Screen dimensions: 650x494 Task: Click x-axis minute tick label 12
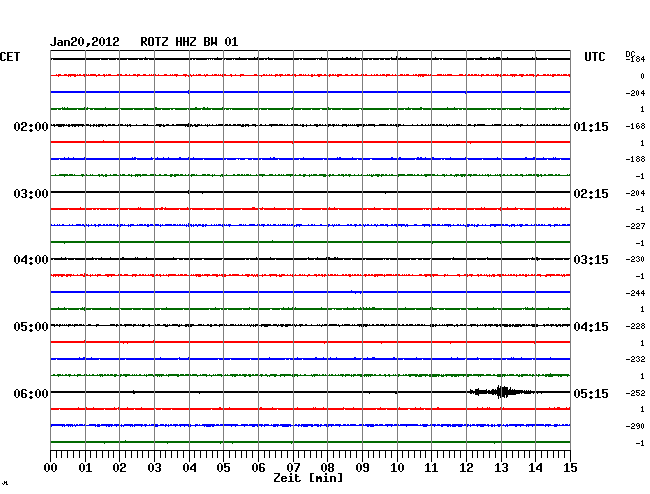[x=466, y=468]
